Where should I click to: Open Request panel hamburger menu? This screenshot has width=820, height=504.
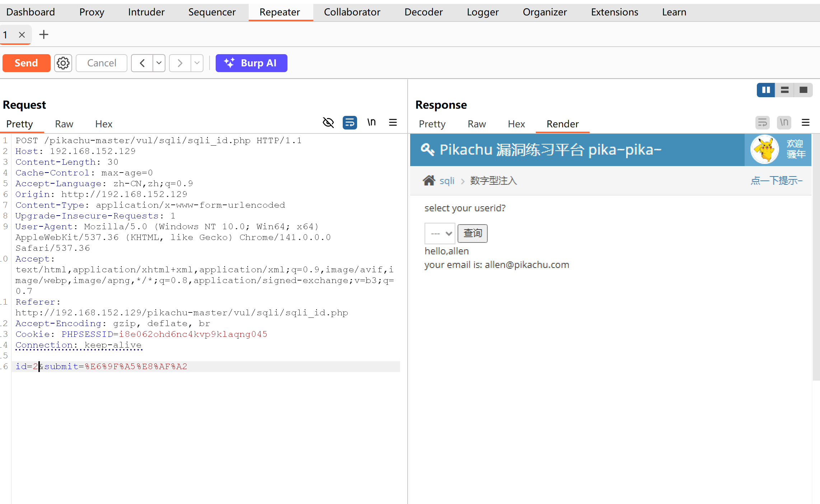coord(393,123)
